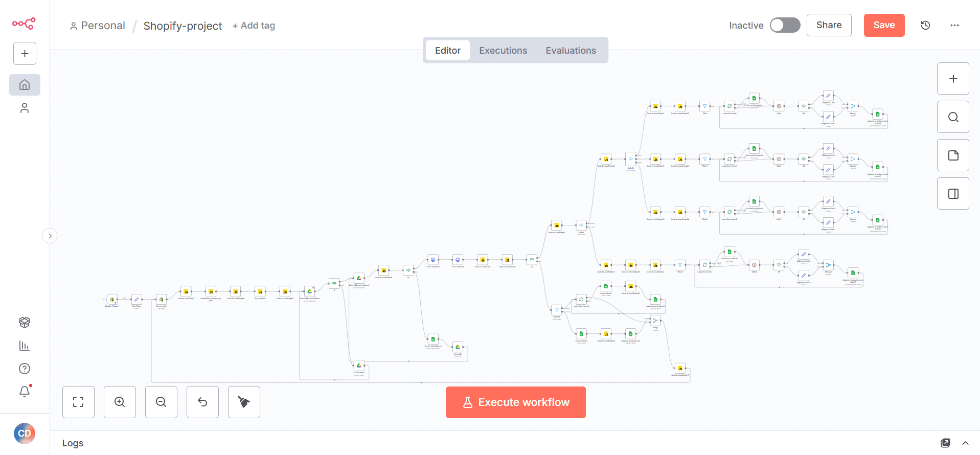Screen dimensions: 980x455
Task: Zoom in on the workflow canvas
Action: tap(120, 402)
